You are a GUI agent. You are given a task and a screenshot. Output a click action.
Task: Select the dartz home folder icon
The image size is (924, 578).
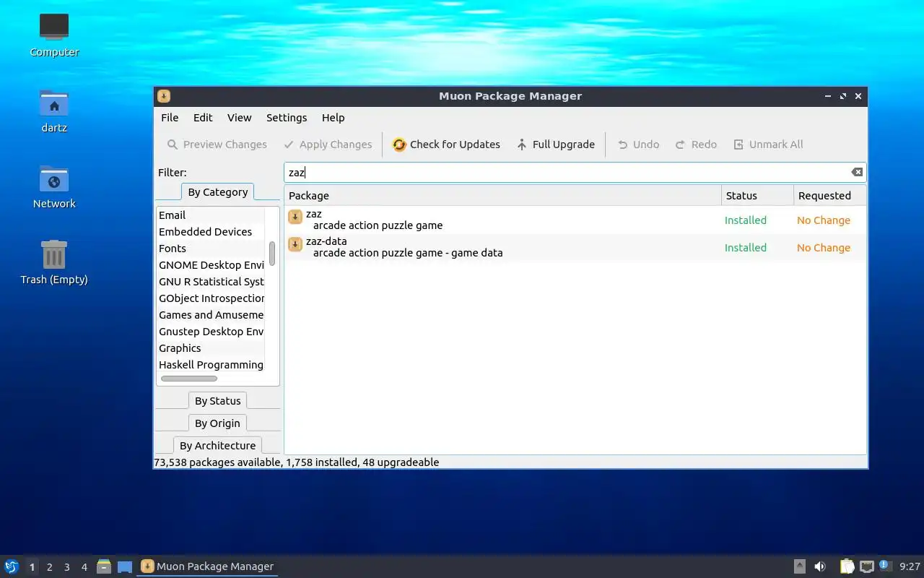click(x=54, y=103)
